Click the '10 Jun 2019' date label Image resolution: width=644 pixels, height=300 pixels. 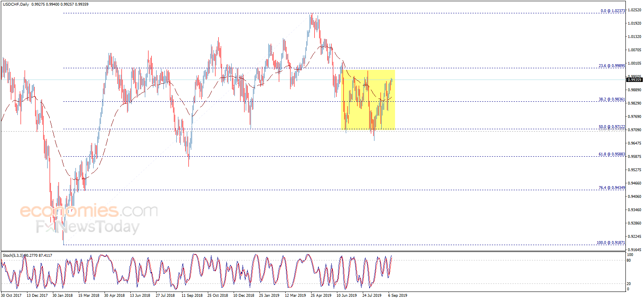(x=347, y=296)
